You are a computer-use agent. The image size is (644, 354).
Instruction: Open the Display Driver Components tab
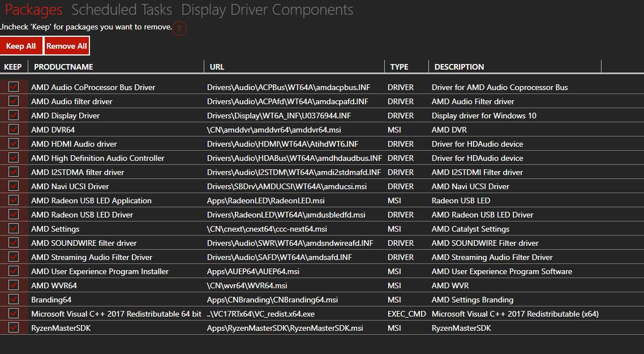(x=267, y=10)
